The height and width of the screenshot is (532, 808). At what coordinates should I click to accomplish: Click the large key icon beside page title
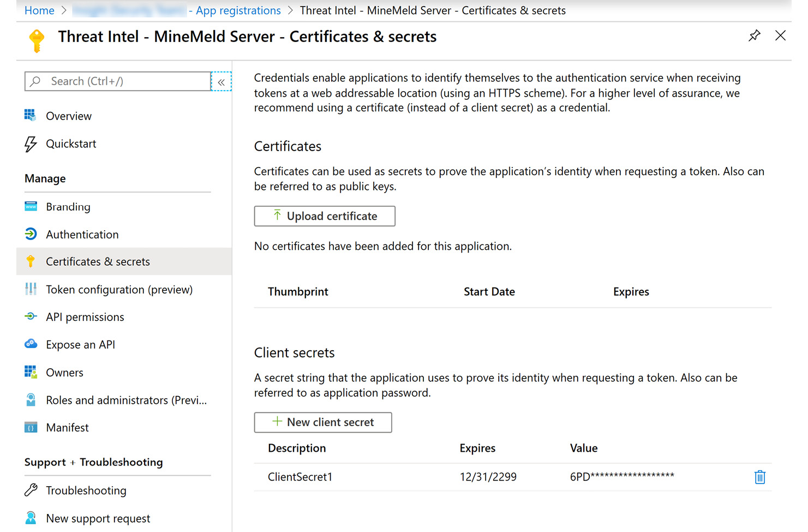(x=37, y=41)
